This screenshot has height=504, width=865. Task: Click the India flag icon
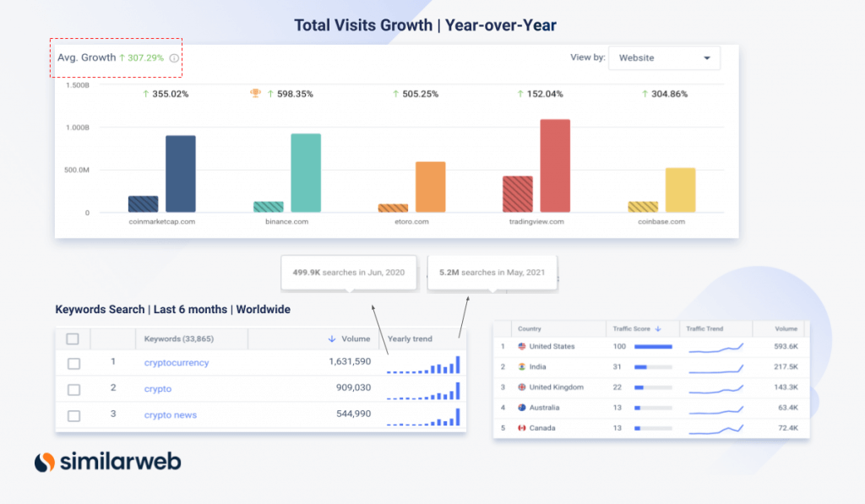pyautogui.click(x=522, y=366)
